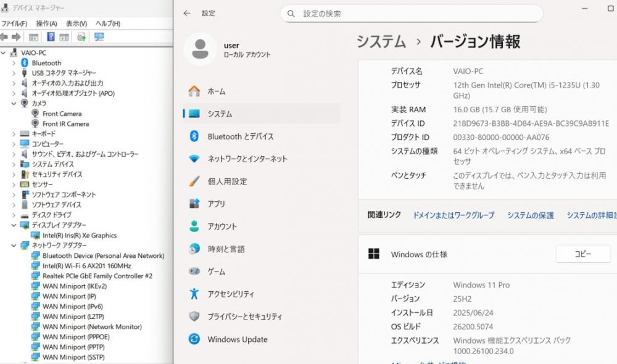
Task: Open the システムの保護 link
Action: pos(530,215)
